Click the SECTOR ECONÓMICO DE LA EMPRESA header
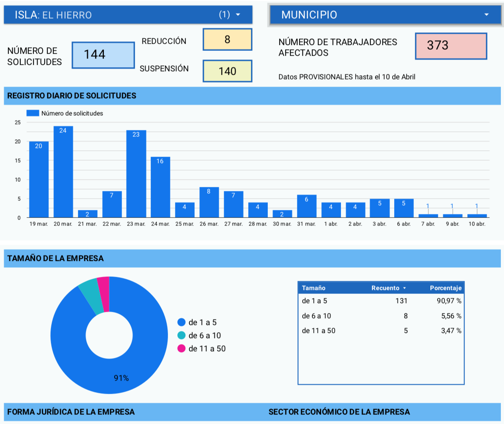 point(339,412)
